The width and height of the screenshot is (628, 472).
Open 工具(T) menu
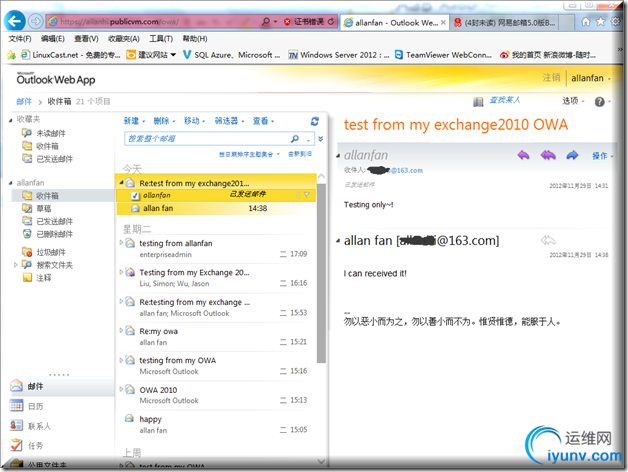pyautogui.click(x=161, y=38)
